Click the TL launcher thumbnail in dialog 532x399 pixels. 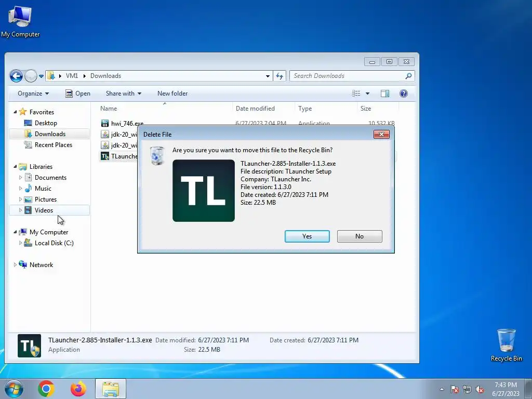tap(204, 191)
